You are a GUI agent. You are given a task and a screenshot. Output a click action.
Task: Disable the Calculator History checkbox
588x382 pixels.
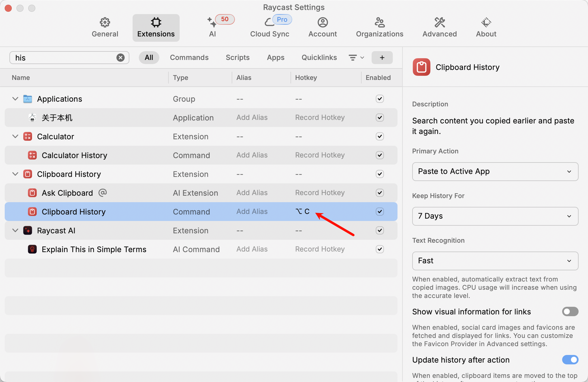380,155
